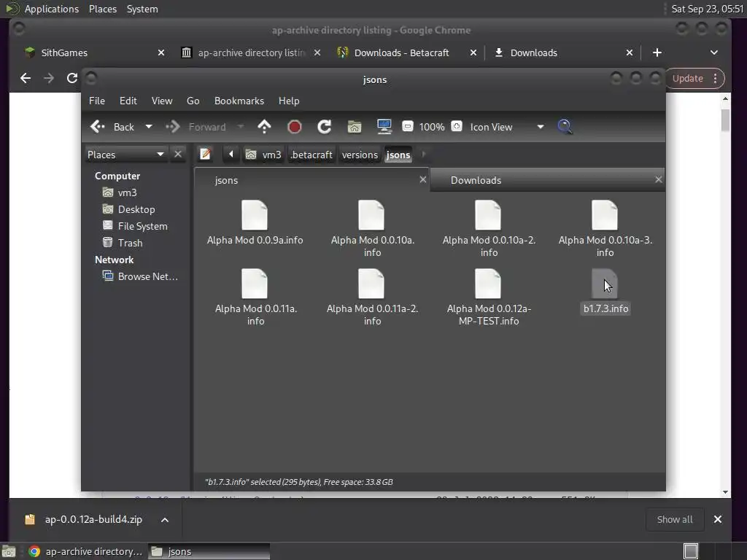Viewport: 747px width, 560px height.
Task: Select Browse Network in the sidebar
Action: point(140,276)
